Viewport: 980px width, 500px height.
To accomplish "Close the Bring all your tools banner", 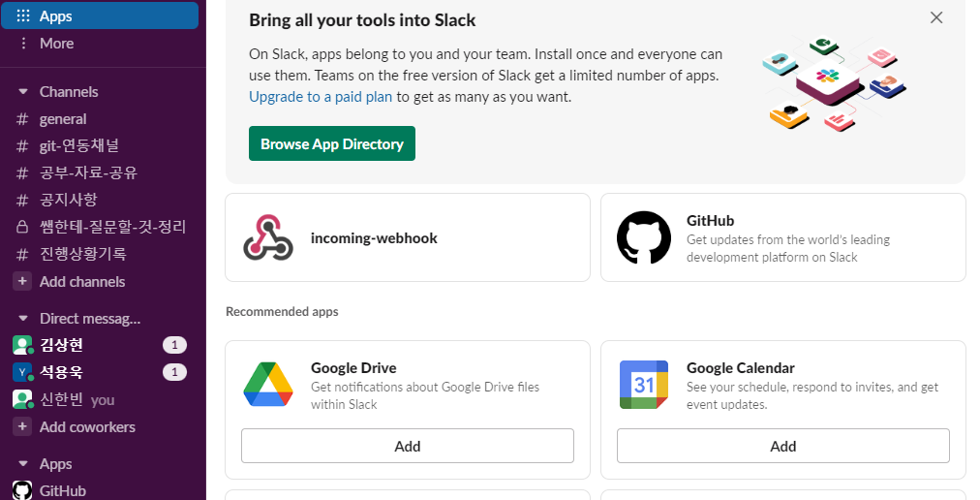I will (936, 17).
